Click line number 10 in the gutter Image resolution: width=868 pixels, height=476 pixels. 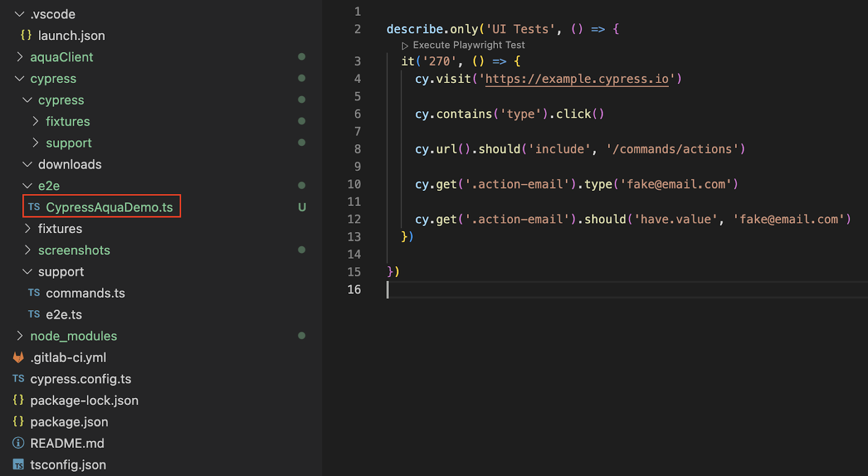point(354,184)
